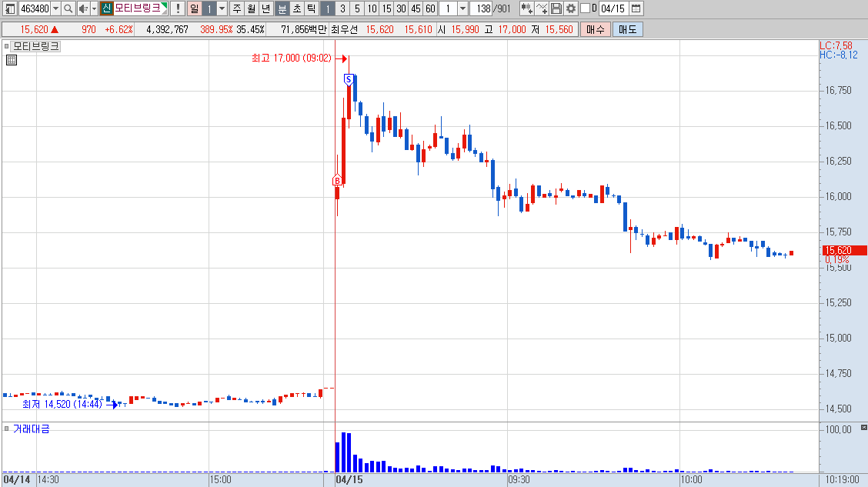Save chart with the floppy disk icon
The width and height of the screenshot is (868, 487).
[x=556, y=8]
